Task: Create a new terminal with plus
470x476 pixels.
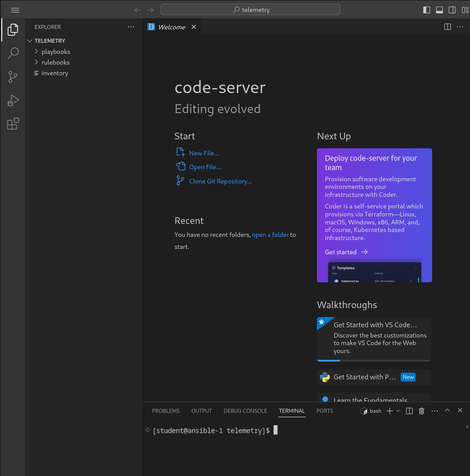Action: 389,411
